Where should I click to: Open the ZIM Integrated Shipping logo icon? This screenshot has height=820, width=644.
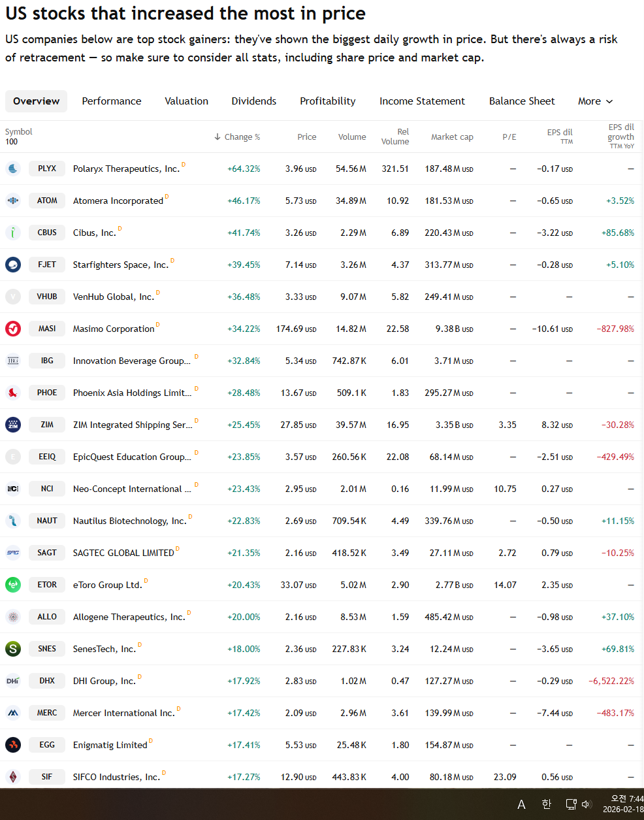click(13, 425)
